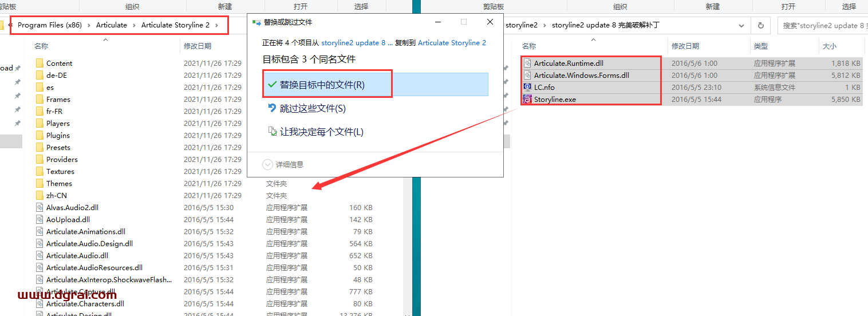Click the fr-FR folder icon
868x316 pixels.
[40, 111]
